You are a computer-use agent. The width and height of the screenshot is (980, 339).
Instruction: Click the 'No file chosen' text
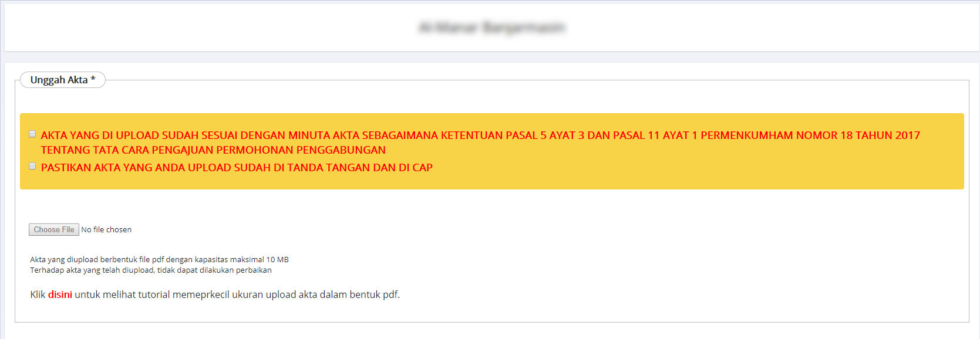pyautogui.click(x=106, y=230)
